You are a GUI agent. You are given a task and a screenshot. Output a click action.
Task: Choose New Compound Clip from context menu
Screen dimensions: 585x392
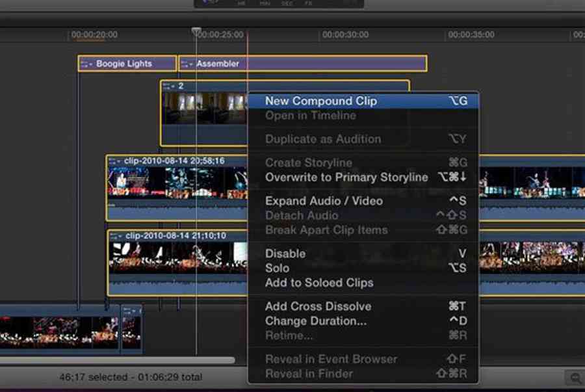320,101
